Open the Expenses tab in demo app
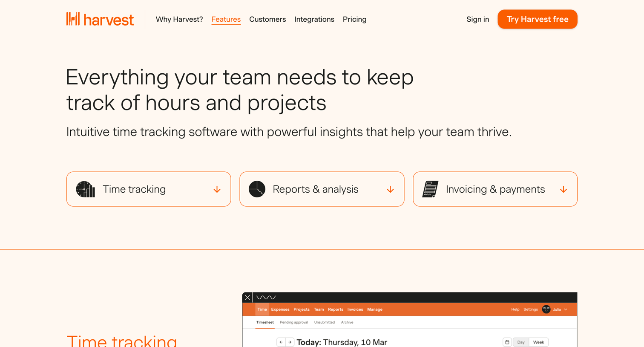This screenshot has width=644, height=347. click(x=280, y=309)
